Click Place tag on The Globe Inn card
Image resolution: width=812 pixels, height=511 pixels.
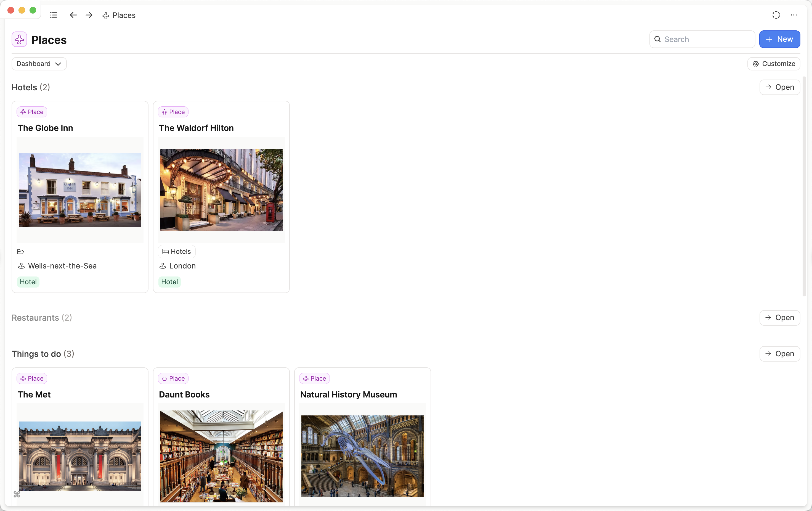(32, 112)
